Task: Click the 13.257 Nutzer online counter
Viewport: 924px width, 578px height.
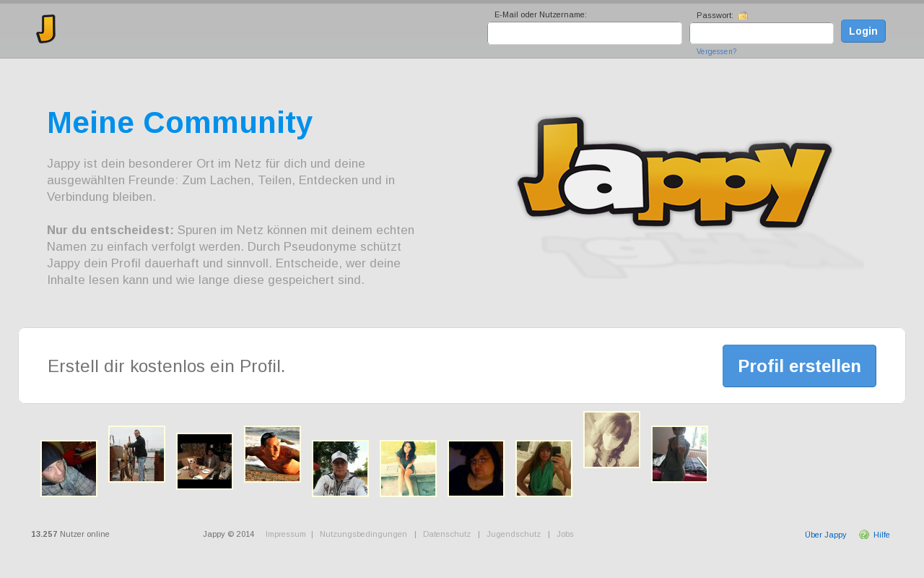Action: click(x=70, y=535)
